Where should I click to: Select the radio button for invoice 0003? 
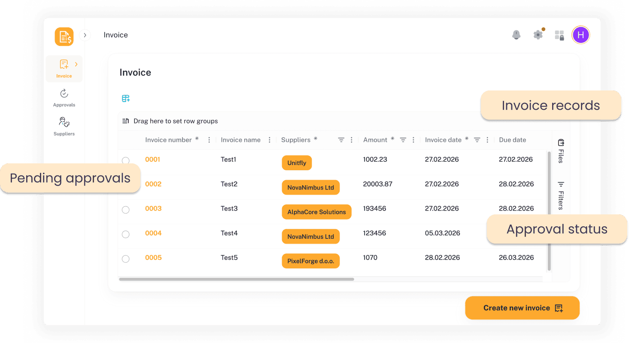[125, 210]
